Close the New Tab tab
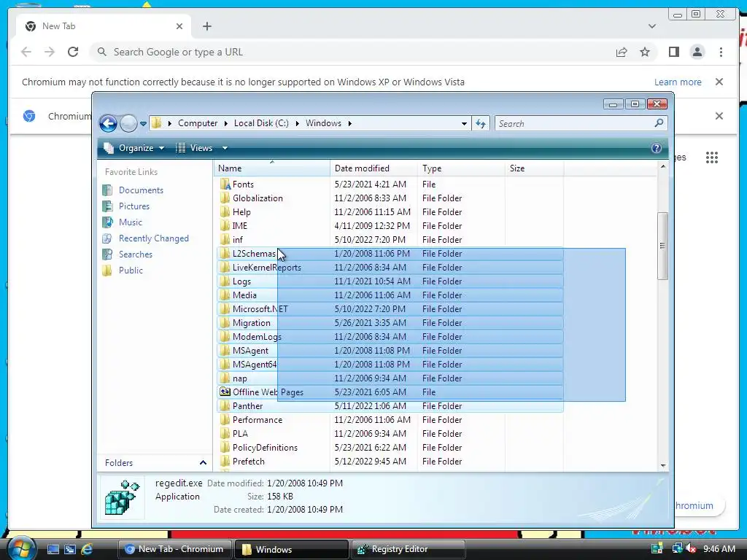The width and height of the screenshot is (747, 560). 179,27
